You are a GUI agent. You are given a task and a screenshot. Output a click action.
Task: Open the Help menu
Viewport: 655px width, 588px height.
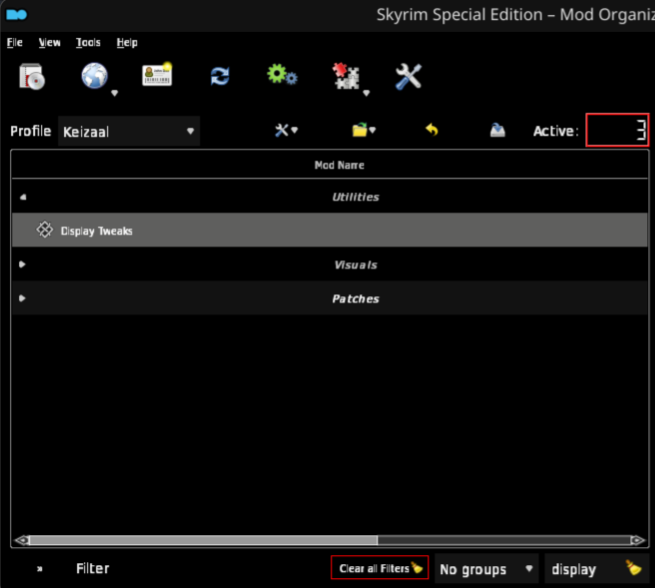[x=127, y=43]
